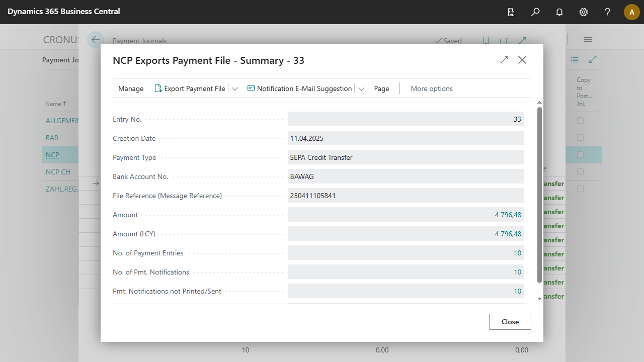
Task: Toggle Copy to Posting Jnl. checkbox for ZAHL.REG.
Action: [580, 189]
